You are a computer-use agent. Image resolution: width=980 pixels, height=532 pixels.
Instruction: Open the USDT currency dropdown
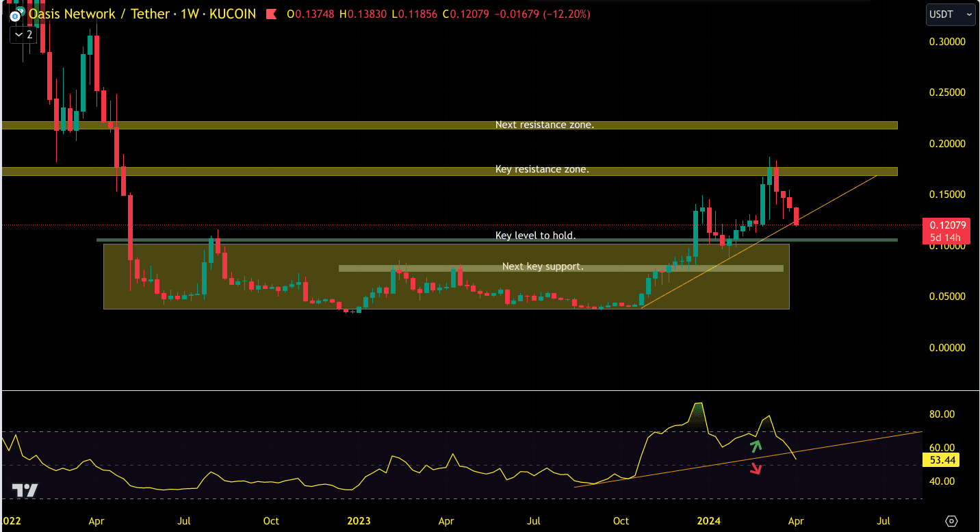(951, 14)
